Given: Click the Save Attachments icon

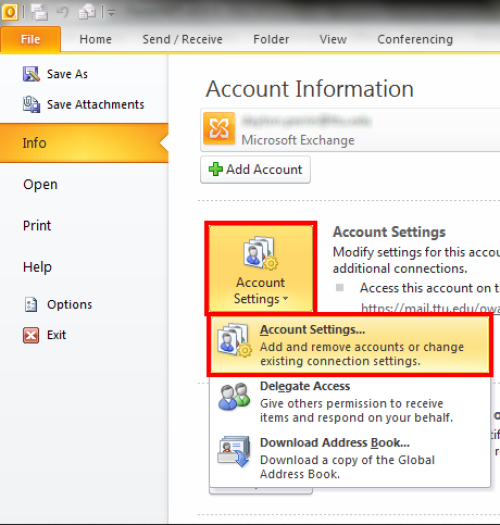Looking at the screenshot, I should [x=31, y=104].
